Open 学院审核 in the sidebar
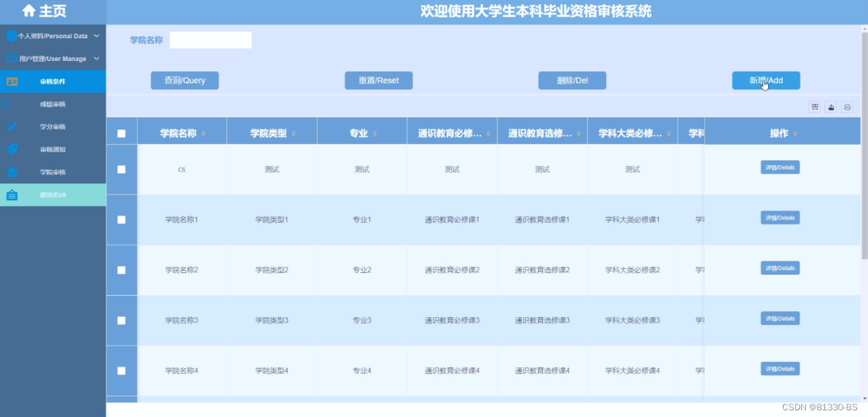 click(x=53, y=172)
